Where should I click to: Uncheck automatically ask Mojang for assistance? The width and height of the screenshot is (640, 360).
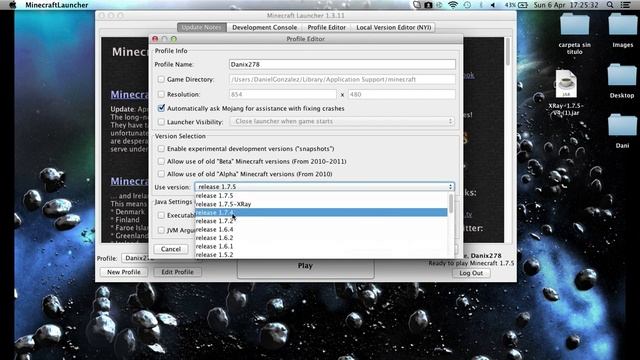pyautogui.click(x=161, y=108)
